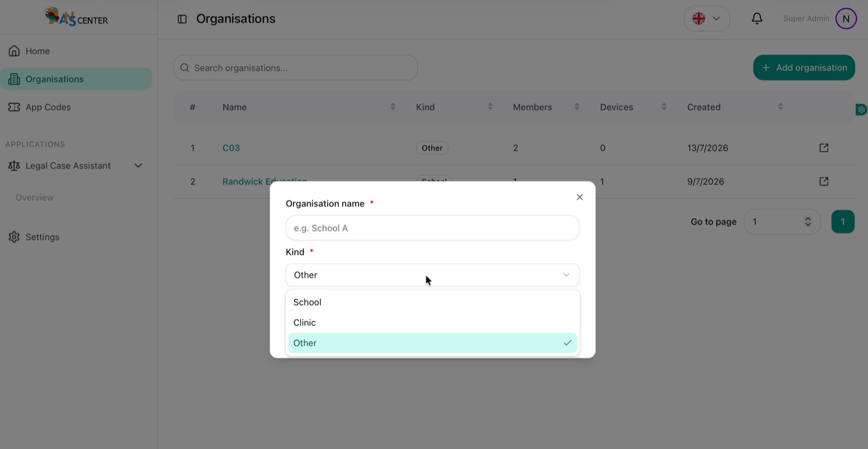This screenshot has width=868, height=449.
Task: Open the table settings gear icon
Action: pos(861,110)
